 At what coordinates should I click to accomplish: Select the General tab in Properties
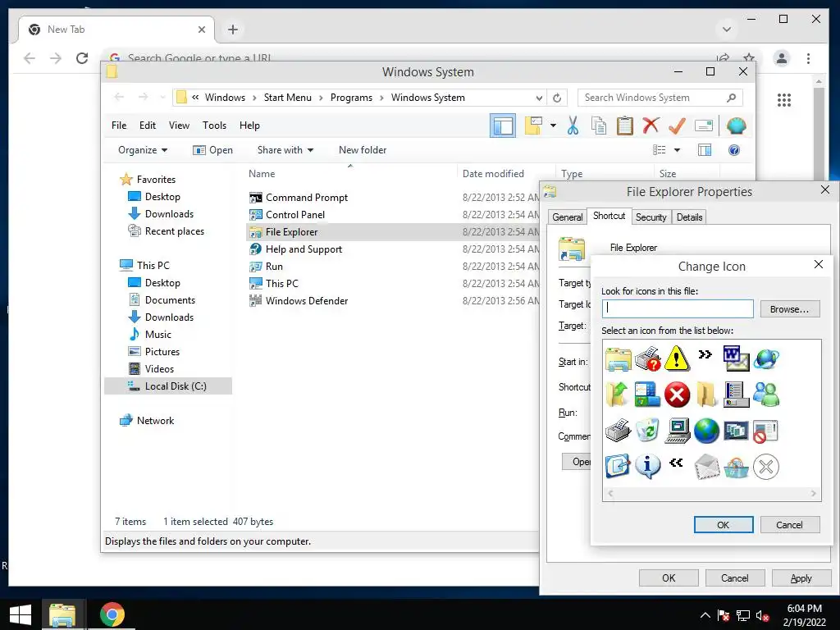click(x=568, y=217)
